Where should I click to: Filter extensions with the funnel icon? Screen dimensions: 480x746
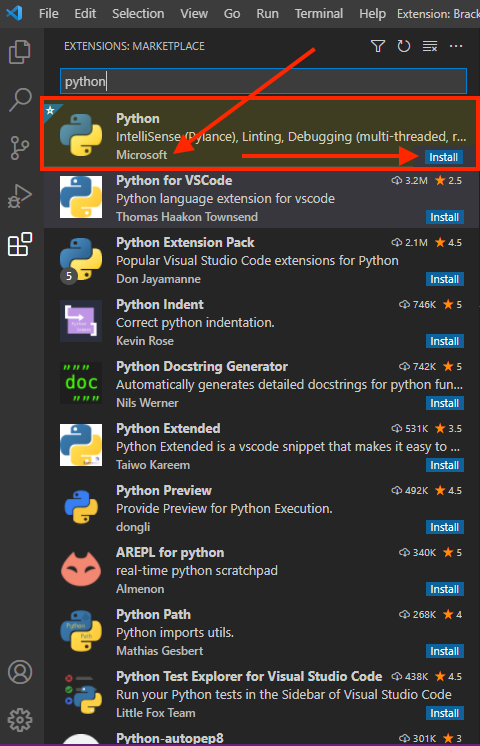[378, 46]
